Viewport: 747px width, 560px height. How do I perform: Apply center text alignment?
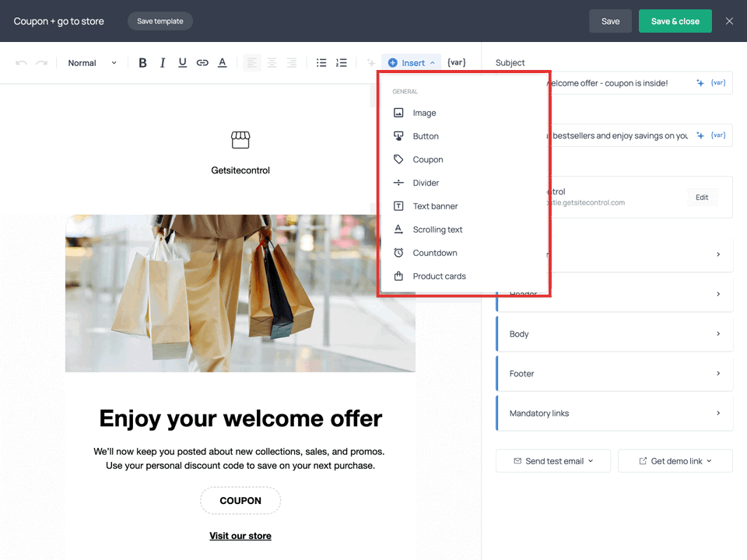click(x=272, y=62)
